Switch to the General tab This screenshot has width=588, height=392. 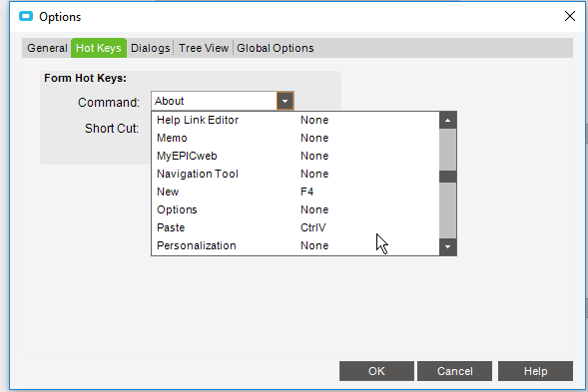pos(47,48)
